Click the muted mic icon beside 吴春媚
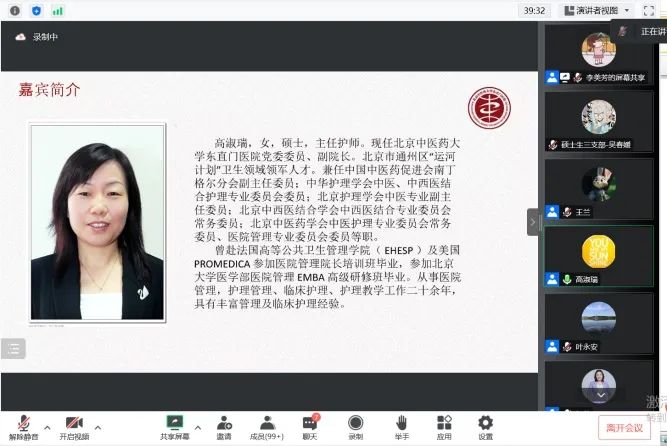Viewport: 667px width, 446px height. 553,145
